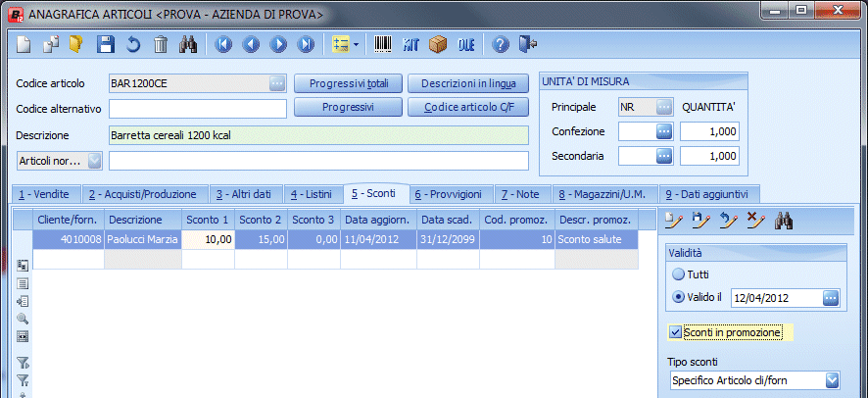Click the Descrizioni in lingua button
The image size is (868, 398).
point(468,84)
